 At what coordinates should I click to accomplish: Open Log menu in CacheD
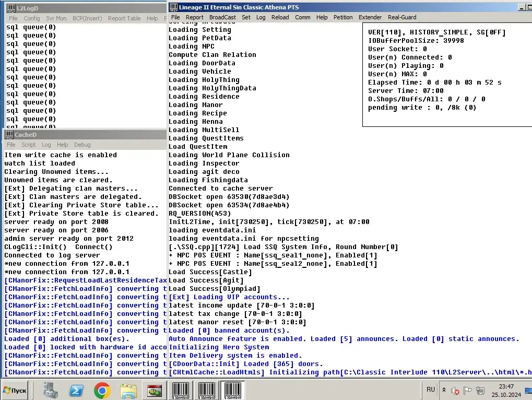point(46,145)
